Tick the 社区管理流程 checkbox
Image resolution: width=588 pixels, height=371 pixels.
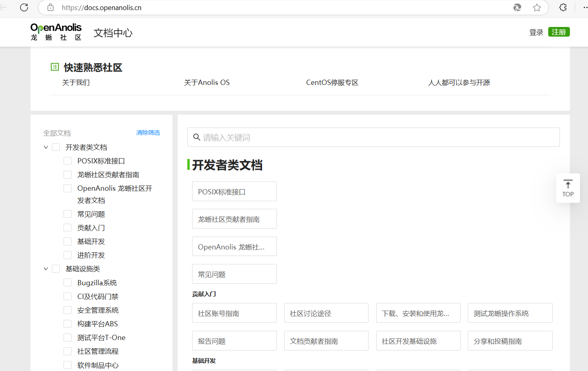(x=68, y=351)
